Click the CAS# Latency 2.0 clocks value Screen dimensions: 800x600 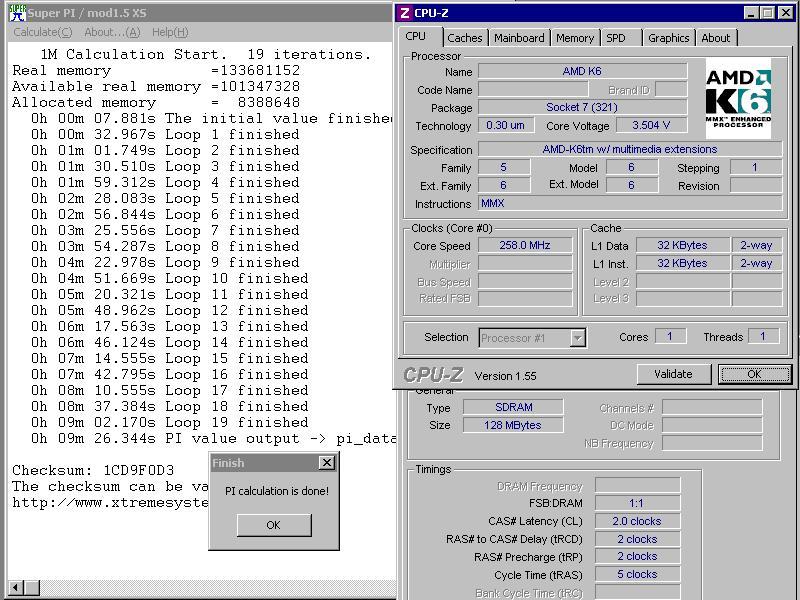(x=637, y=521)
